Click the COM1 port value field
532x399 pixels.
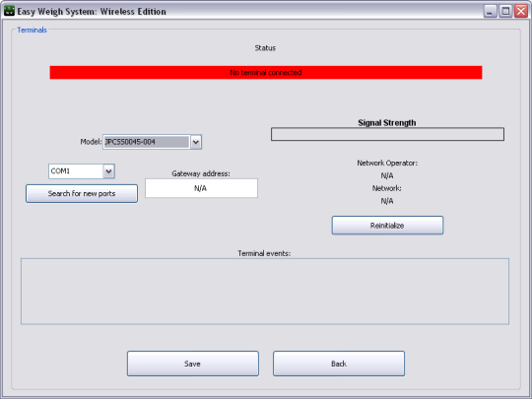click(x=76, y=171)
